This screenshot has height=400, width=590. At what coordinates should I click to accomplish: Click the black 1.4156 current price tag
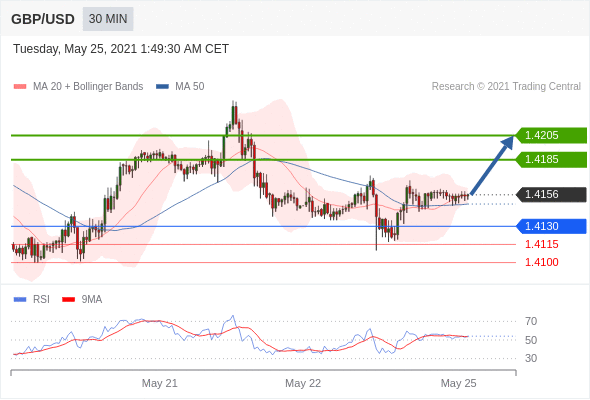coord(551,195)
